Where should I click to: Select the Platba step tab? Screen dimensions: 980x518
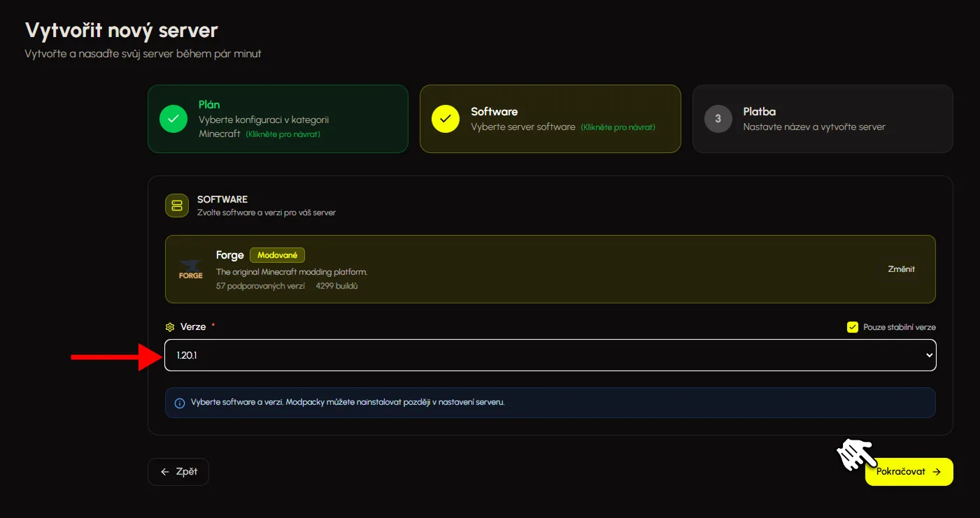tap(823, 119)
